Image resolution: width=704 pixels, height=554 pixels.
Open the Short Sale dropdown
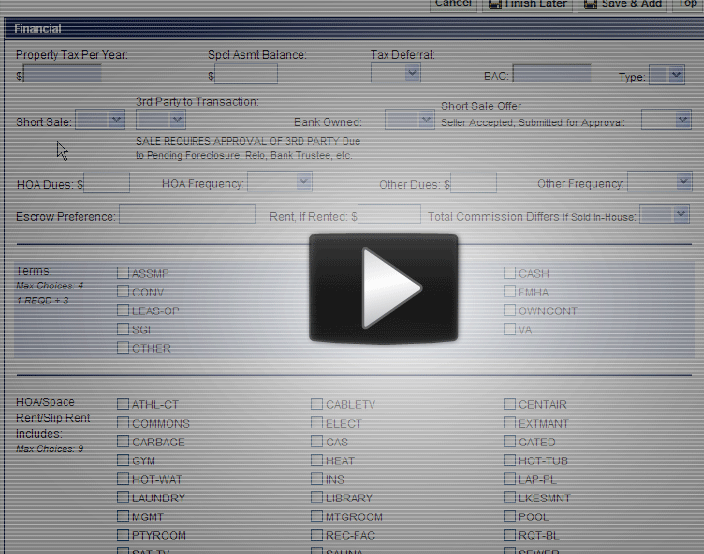pos(100,120)
